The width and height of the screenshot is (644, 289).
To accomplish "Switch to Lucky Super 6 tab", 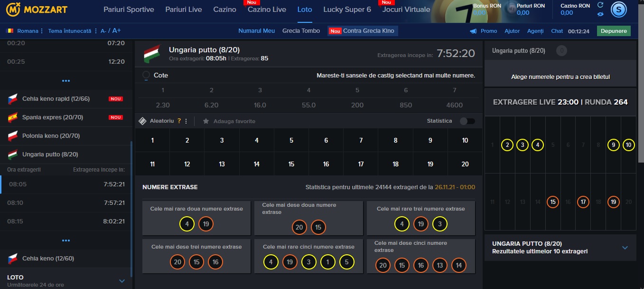I will pos(347,10).
